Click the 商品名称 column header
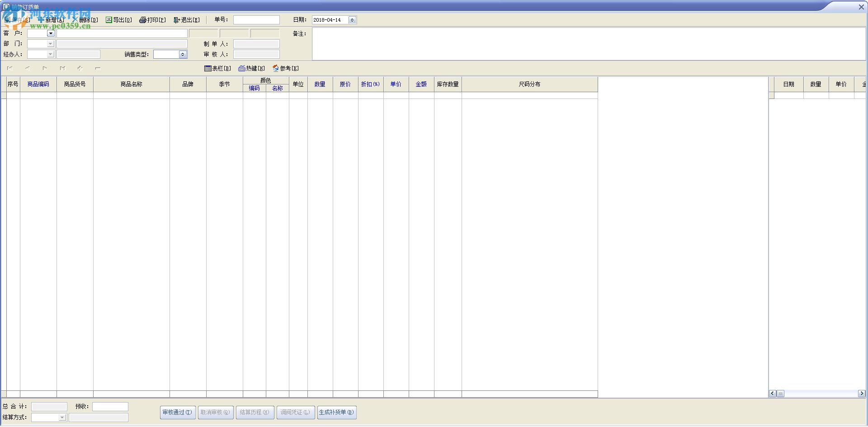The width and height of the screenshot is (868, 427). [x=132, y=84]
